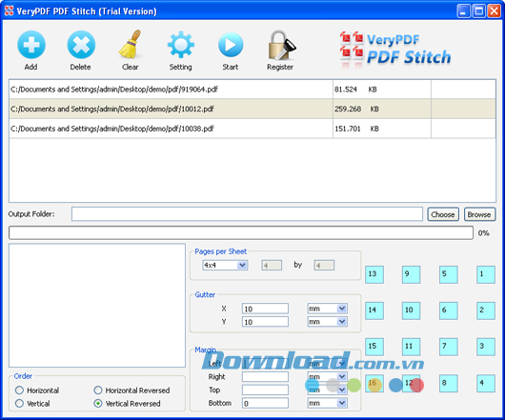Click the 151.701 KB size cell
Screen dimensions: 505x420
pyautogui.click(x=382, y=129)
